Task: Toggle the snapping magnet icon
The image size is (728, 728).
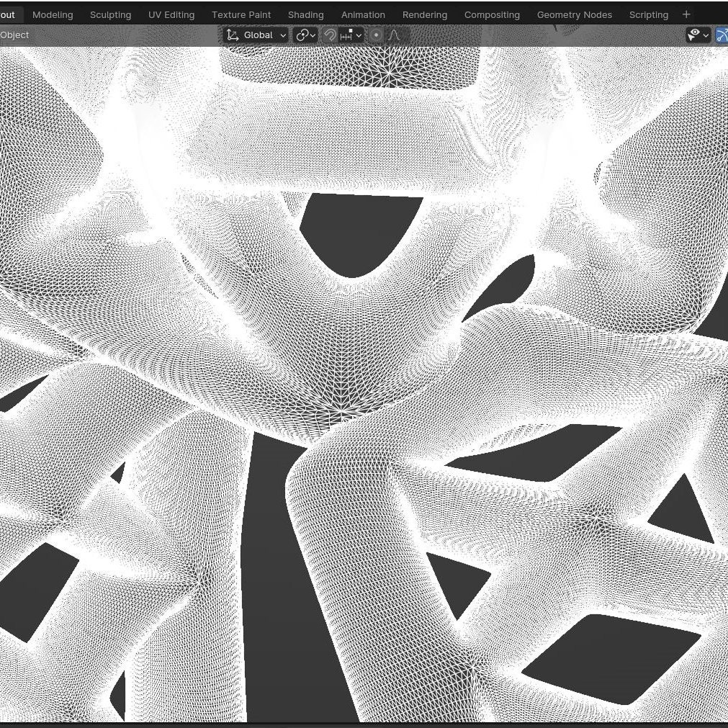Action: pos(330,35)
